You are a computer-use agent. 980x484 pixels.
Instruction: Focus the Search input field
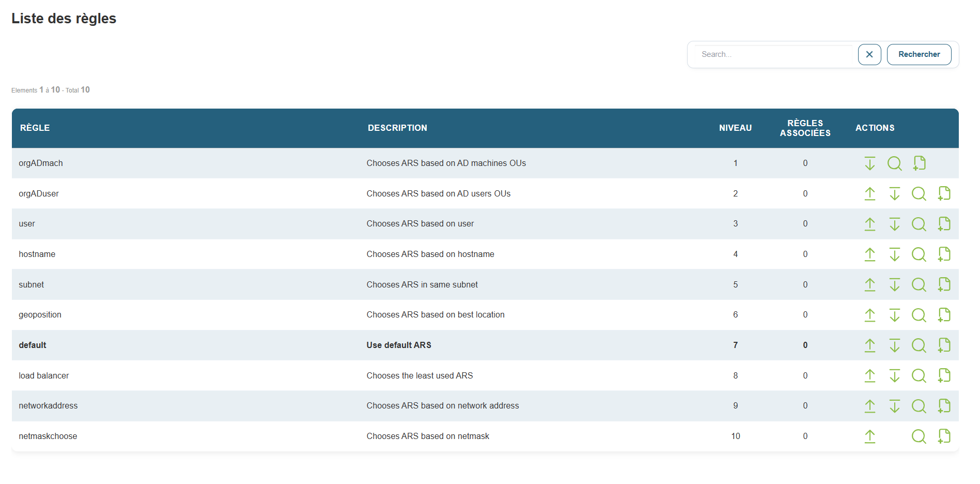coord(774,54)
